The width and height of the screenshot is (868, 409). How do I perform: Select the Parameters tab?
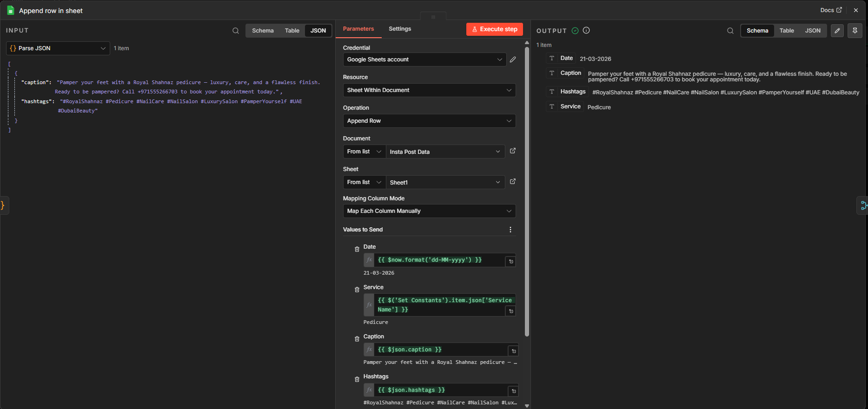click(358, 29)
